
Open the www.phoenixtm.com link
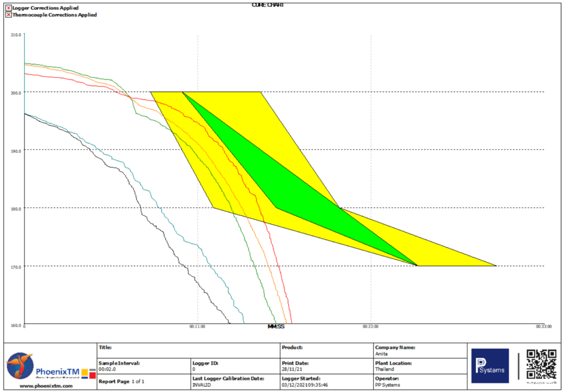click(x=46, y=385)
